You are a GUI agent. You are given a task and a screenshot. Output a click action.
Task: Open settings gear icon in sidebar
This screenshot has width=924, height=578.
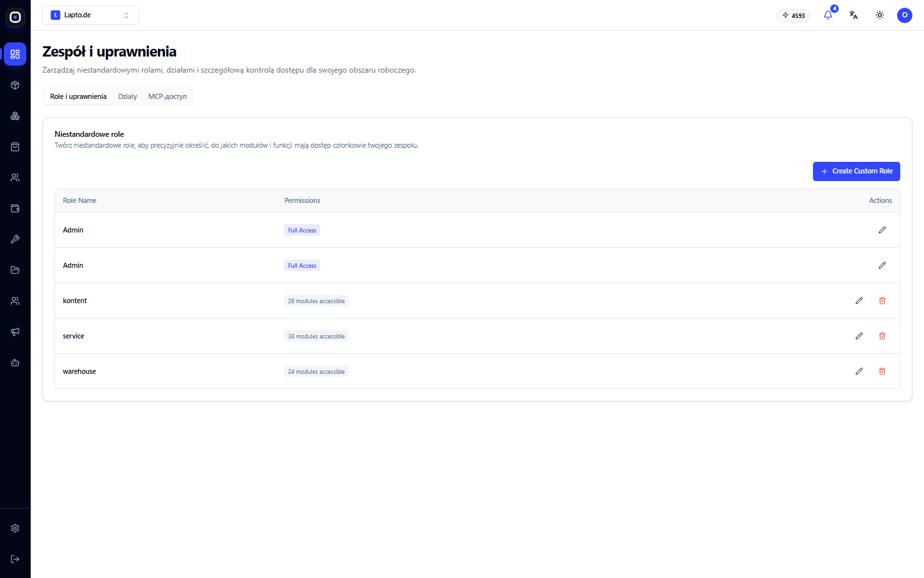click(x=15, y=528)
